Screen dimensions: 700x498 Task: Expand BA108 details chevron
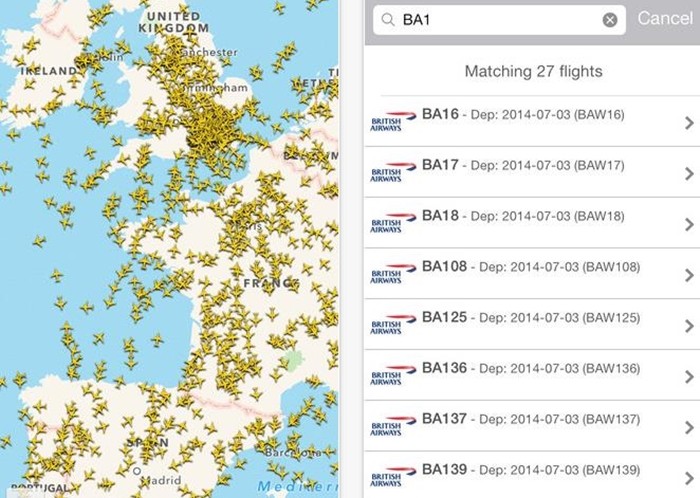click(x=689, y=275)
